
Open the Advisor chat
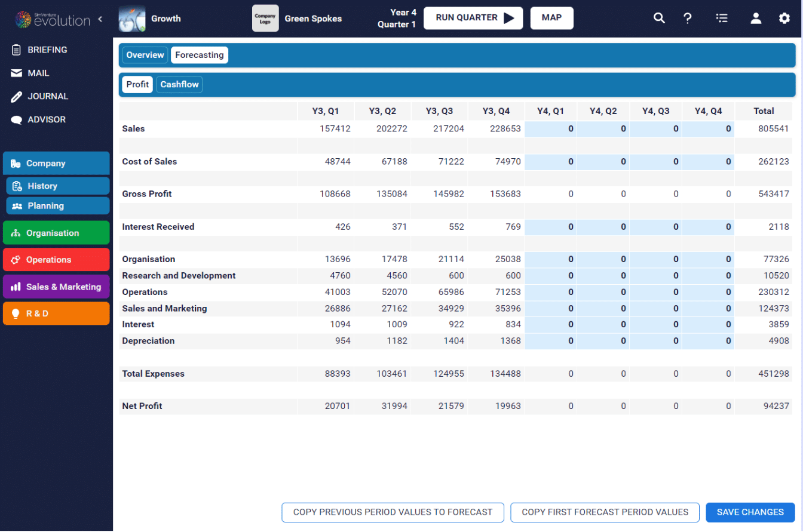(46, 120)
